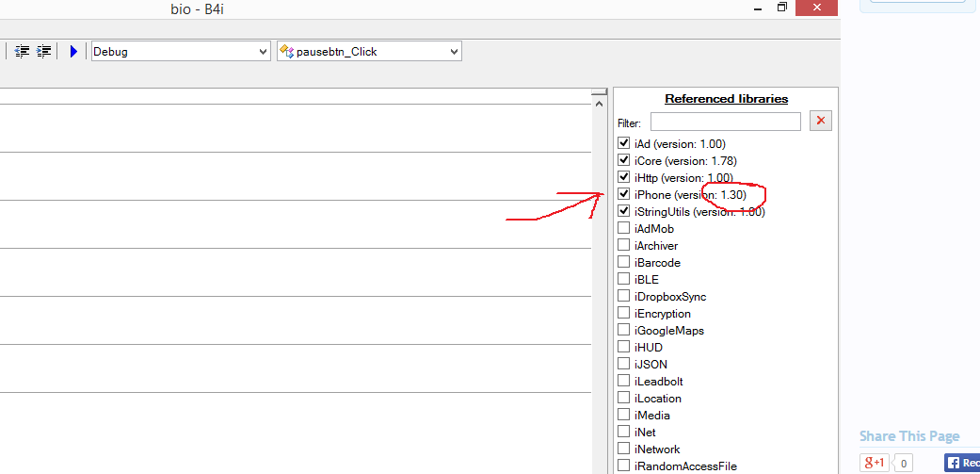Uncheck the iStringUtils library
This screenshot has width=980, height=474.
pyautogui.click(x=623, y=211)
